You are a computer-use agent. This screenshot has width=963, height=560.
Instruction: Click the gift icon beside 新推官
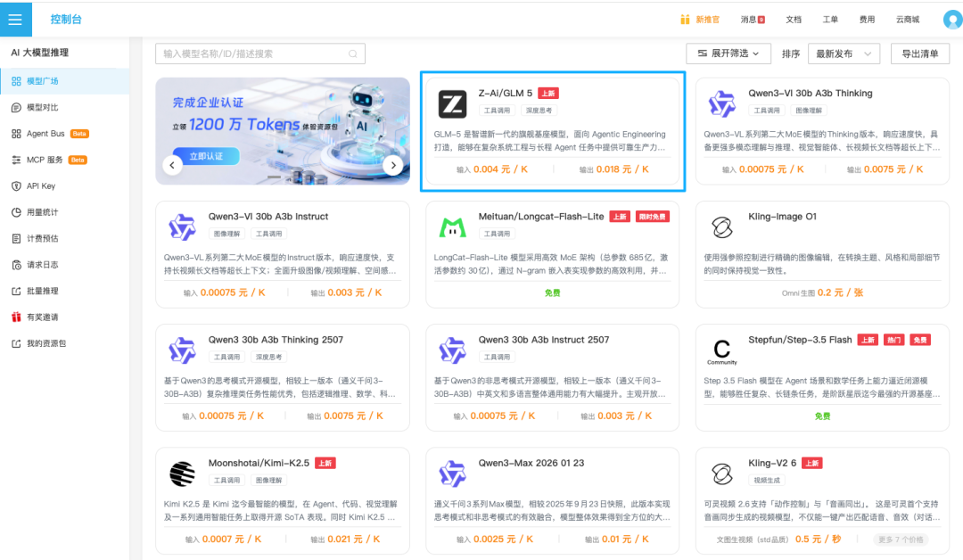point(685,20)
